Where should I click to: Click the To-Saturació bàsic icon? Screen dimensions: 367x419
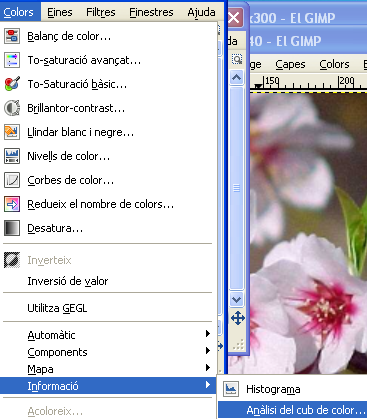click(12, 84)
